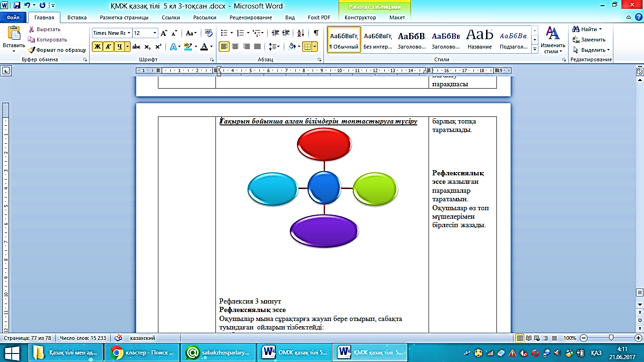Open the Explorer folder item in the taskbar

(x=66, y=352)
